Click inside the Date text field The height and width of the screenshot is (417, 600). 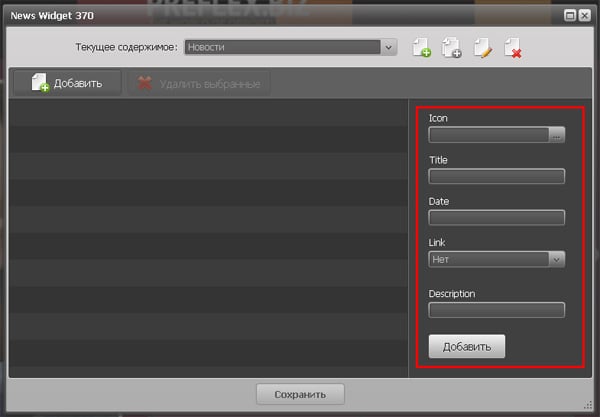[x=496, y=217]
